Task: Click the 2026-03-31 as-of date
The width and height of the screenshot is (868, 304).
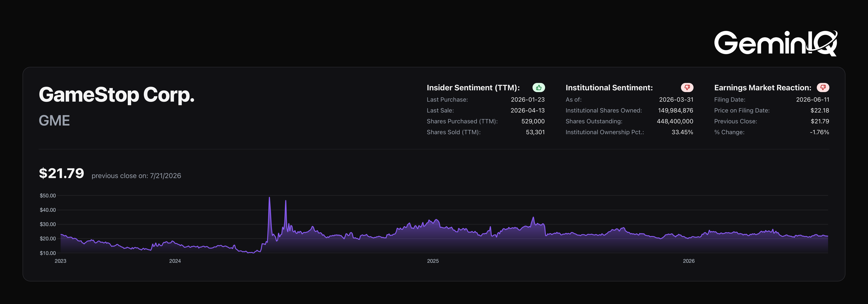Action: (676, 100)
